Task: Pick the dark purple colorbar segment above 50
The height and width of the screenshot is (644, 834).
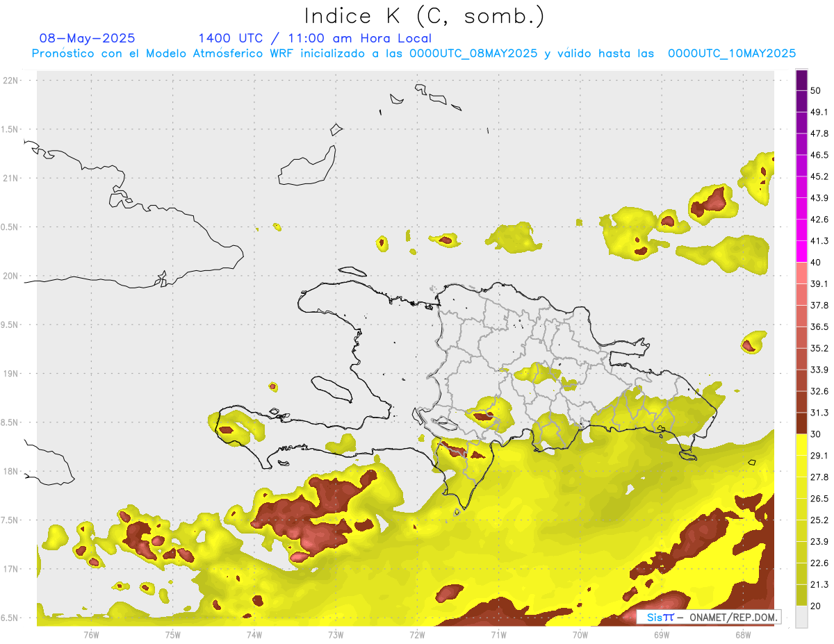Action: (801, 80)
